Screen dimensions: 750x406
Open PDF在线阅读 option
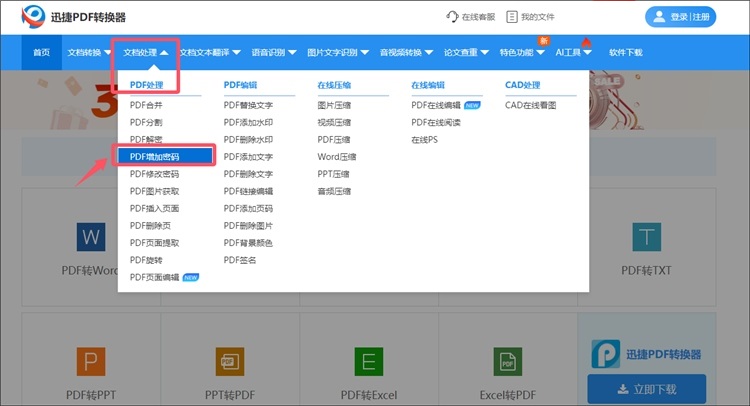tap(436, 122)
